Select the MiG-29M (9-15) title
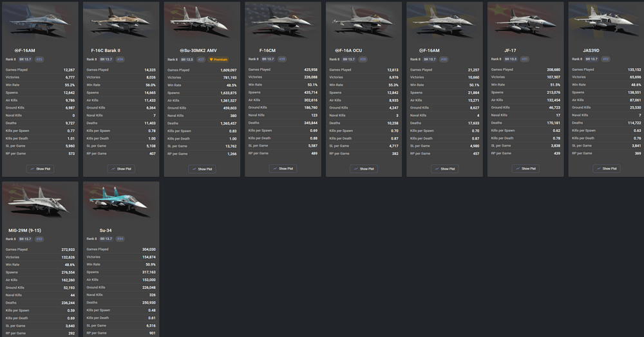The width and height of the screenshot is (644, 337). (x=24, y=230)
